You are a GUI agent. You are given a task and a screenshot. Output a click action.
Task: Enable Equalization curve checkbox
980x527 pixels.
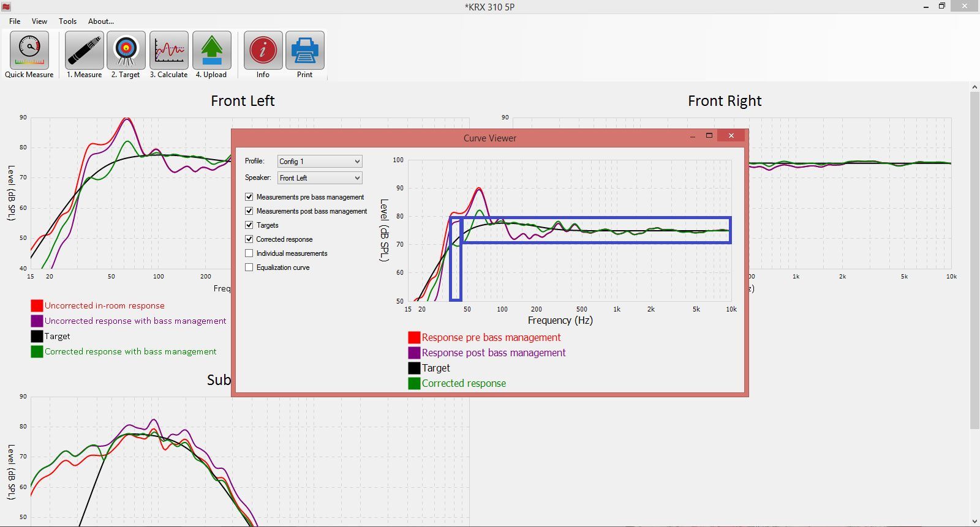249,267
